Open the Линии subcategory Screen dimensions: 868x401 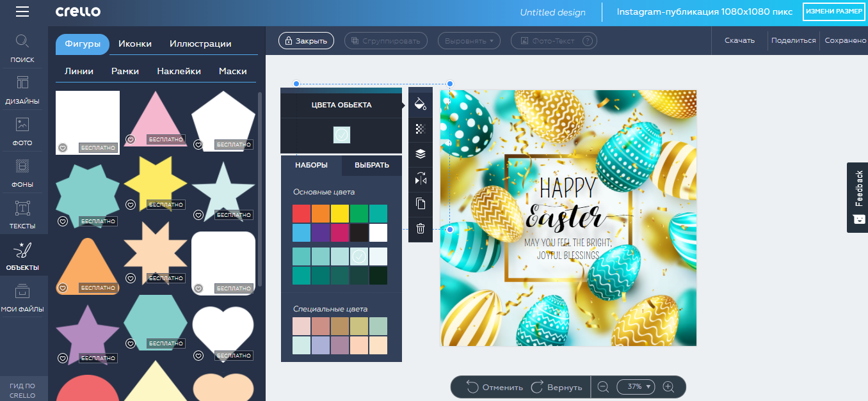(x=79, y=71)
